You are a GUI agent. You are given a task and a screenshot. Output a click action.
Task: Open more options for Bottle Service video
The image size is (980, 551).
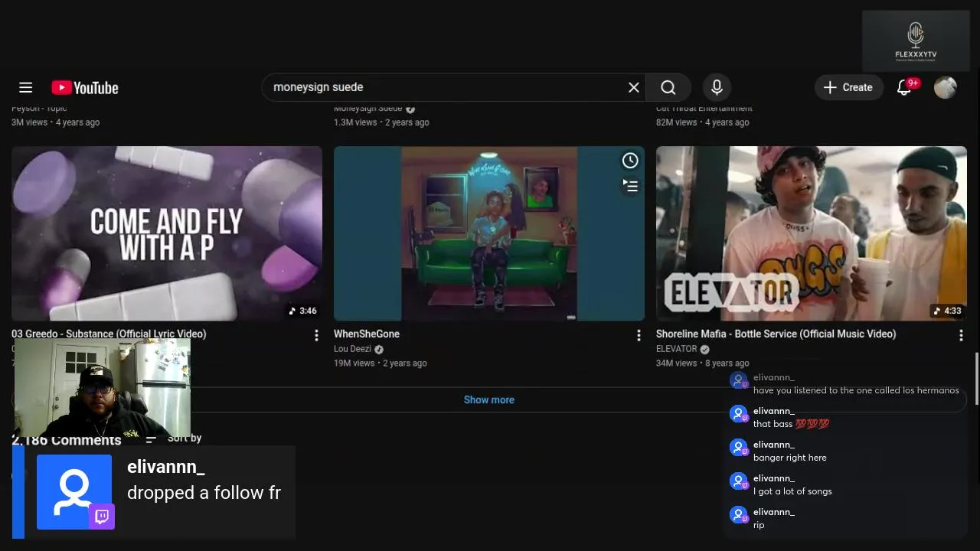pyautogui.click(x=961, y=335)
